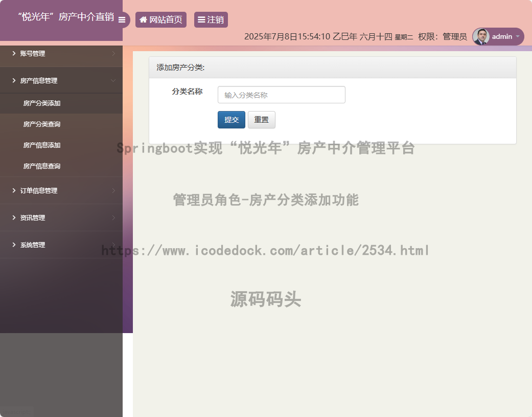
Task: Click down chevron beside 房产信息管理
Action: tap(113, 80)
